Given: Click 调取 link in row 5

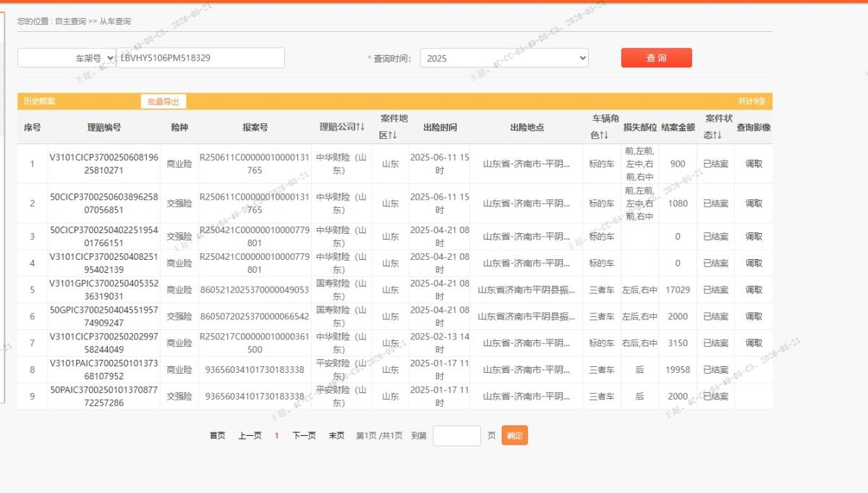Looking at the screenshot, I should tap(754, 290).
